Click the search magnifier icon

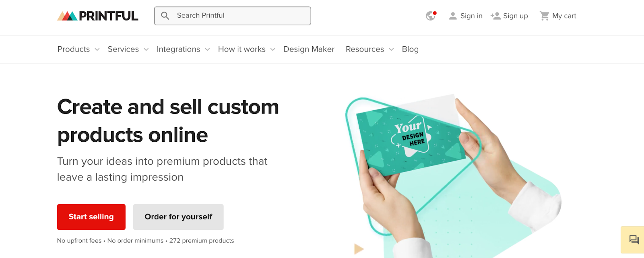click(x=165, y=16)
